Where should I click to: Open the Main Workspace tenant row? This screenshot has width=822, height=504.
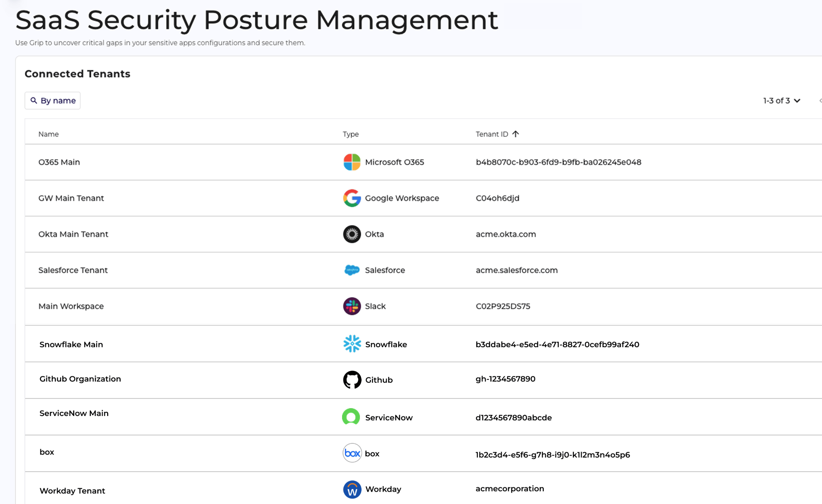point(423,307)
